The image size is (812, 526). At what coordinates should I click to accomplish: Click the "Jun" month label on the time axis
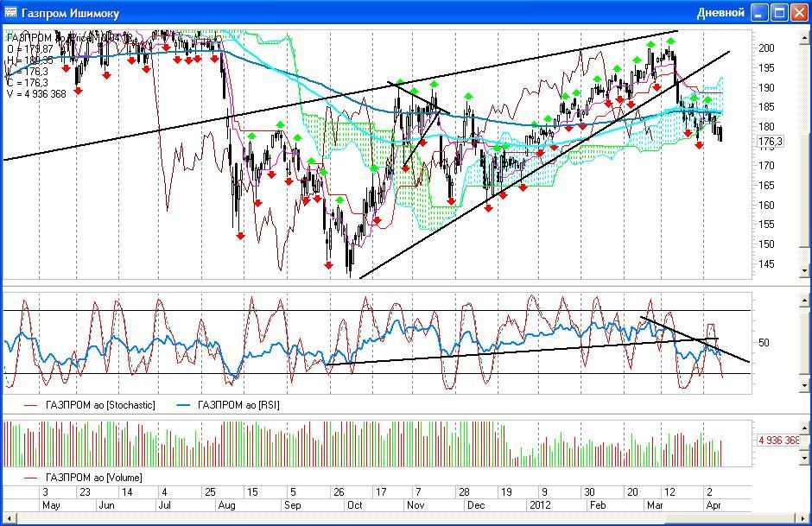[106, 505]
